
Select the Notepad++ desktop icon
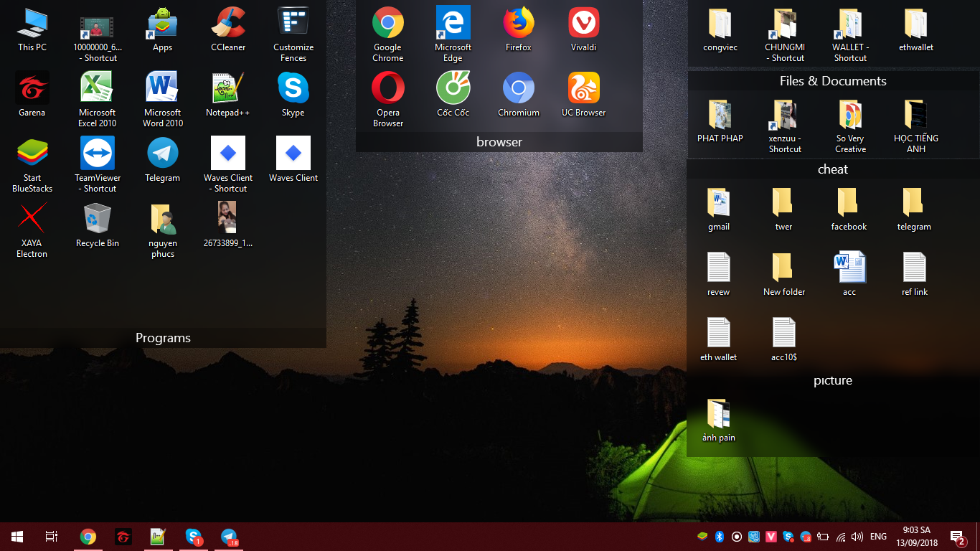click(228, 95)
